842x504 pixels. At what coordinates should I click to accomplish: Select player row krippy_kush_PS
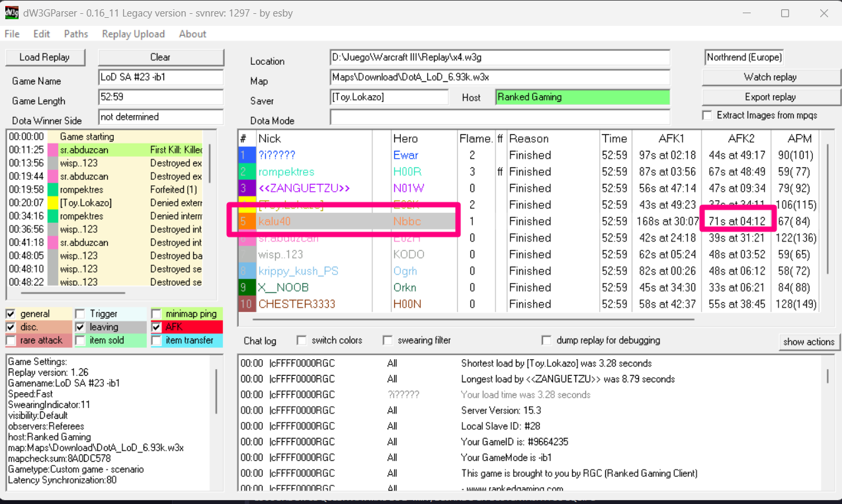pyautogui.click(x=529, y=271)
